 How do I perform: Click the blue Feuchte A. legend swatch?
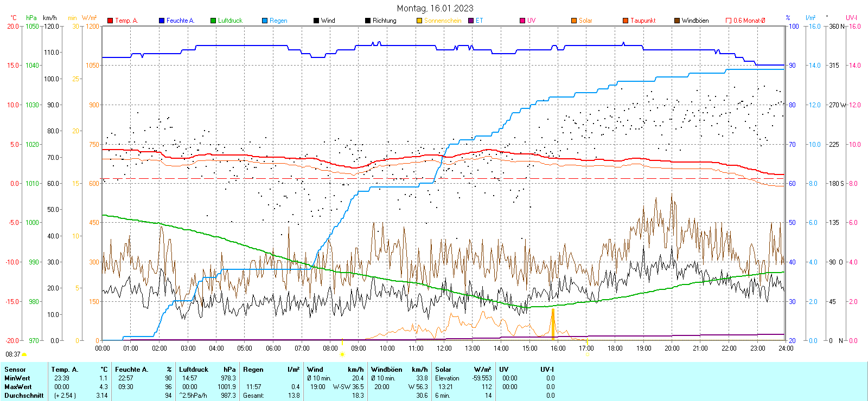(162, 21)
